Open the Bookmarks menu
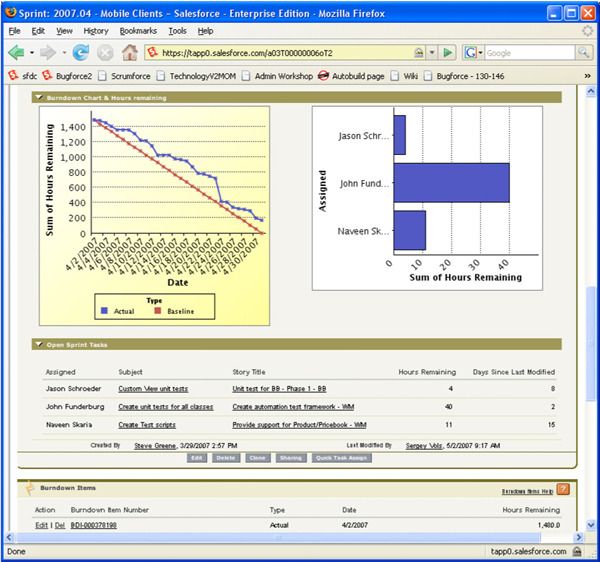The width and height of the screenshot is (600, 562). (x=138, y=31)
